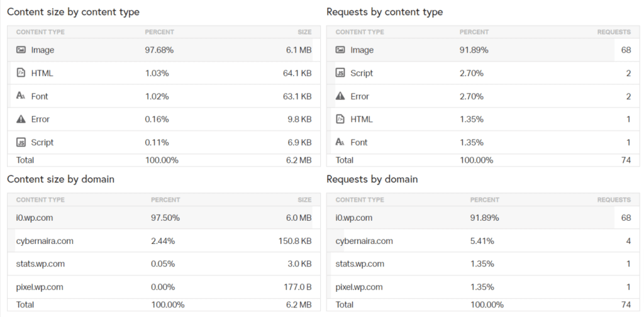
Task: Click the Error warning icon in content size table
Action: click(x=21, y=119)
